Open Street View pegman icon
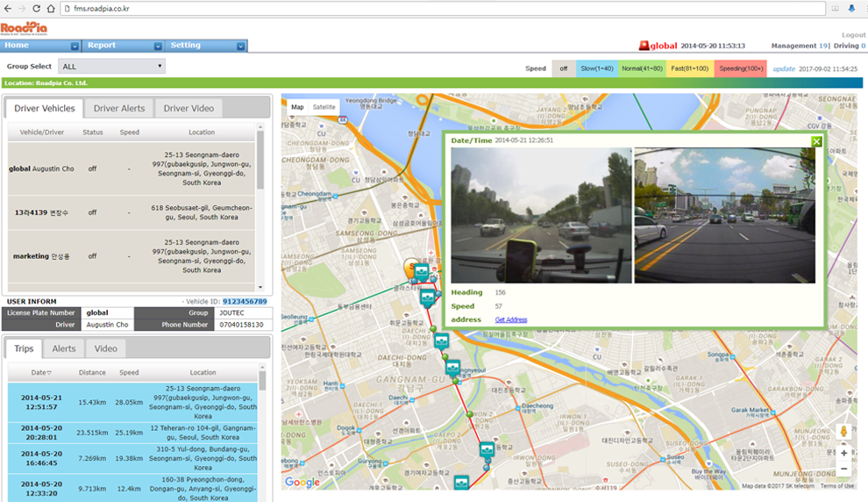 (843, 432)
